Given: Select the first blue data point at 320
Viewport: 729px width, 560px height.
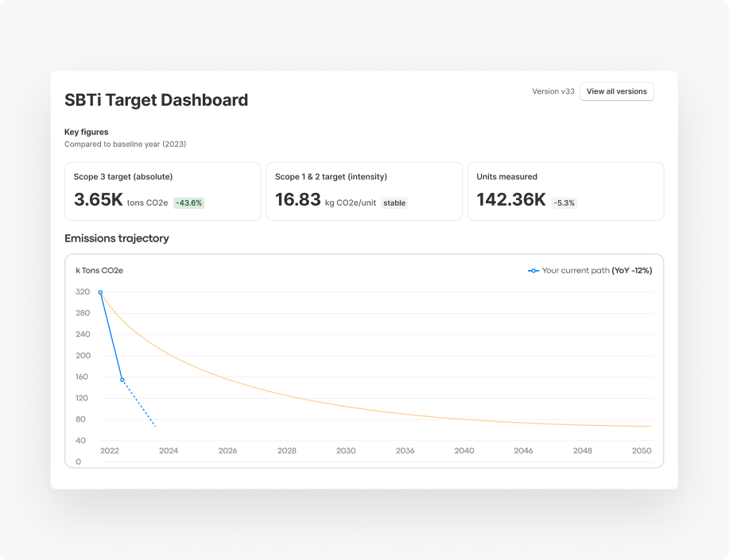Looking at the screenshot, I should point(100,292).
